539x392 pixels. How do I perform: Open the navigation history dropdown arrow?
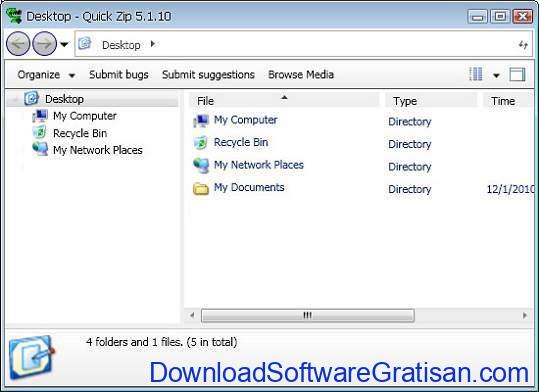pos(64,44)
